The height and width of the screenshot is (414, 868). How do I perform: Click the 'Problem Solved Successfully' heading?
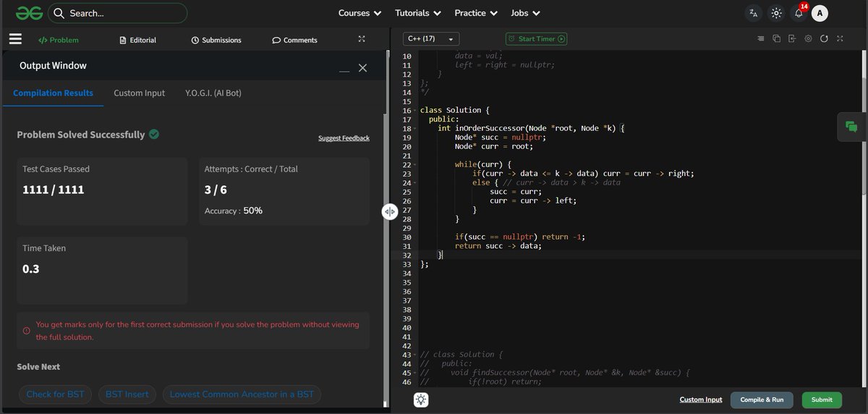(x=81, y=135)
